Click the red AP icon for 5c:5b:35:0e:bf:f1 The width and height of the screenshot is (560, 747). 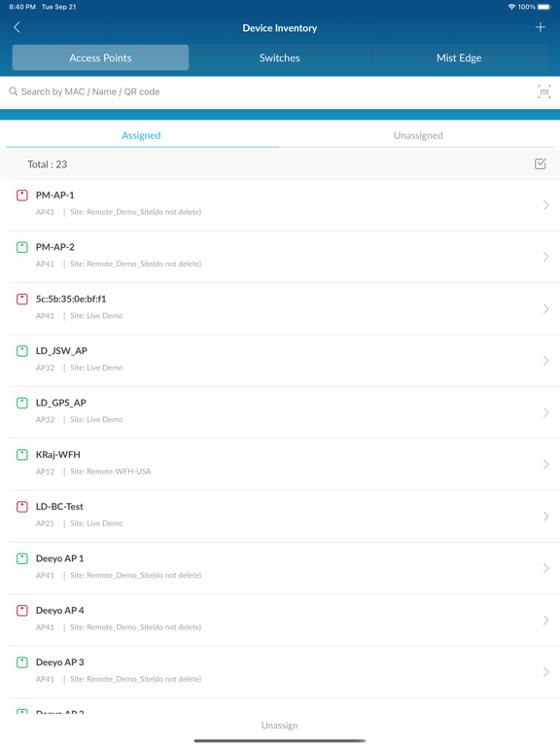22,300
